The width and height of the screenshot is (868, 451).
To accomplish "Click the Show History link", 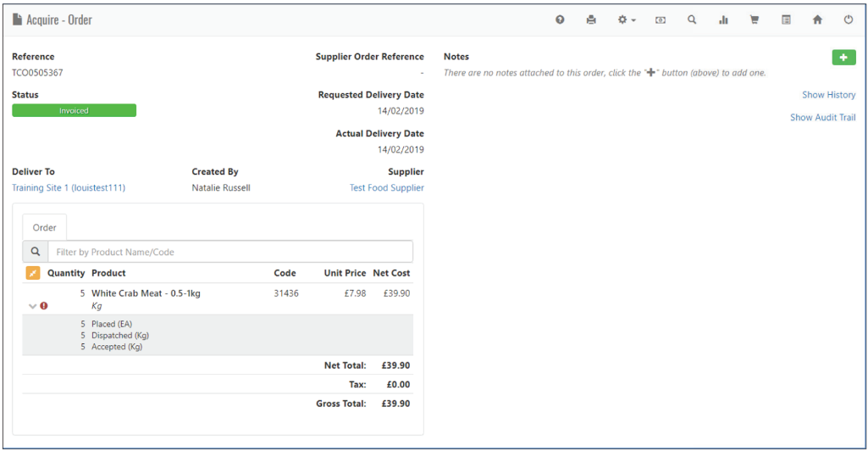I will coord(828,95).
